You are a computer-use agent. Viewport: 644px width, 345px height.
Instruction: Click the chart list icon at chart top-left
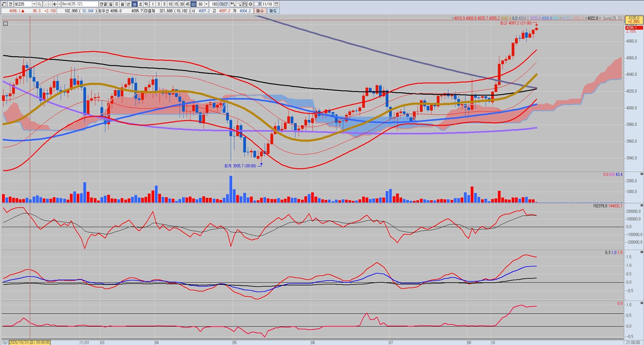(5, 24)
